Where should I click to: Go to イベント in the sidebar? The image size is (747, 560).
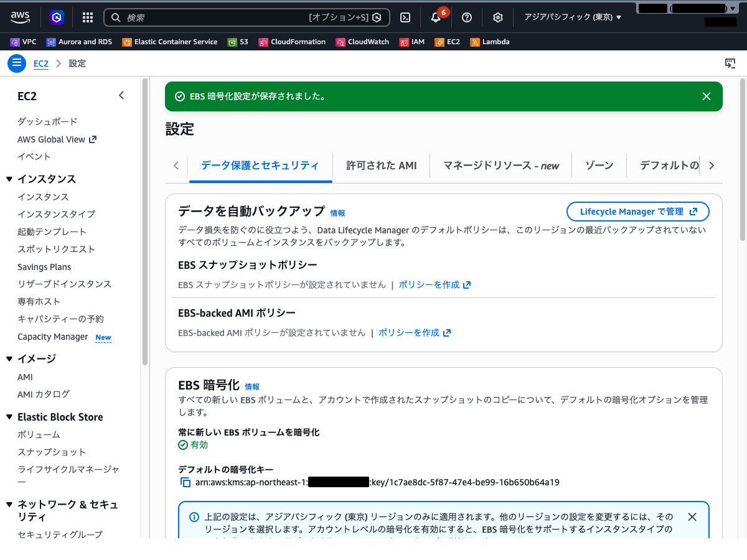34,156
